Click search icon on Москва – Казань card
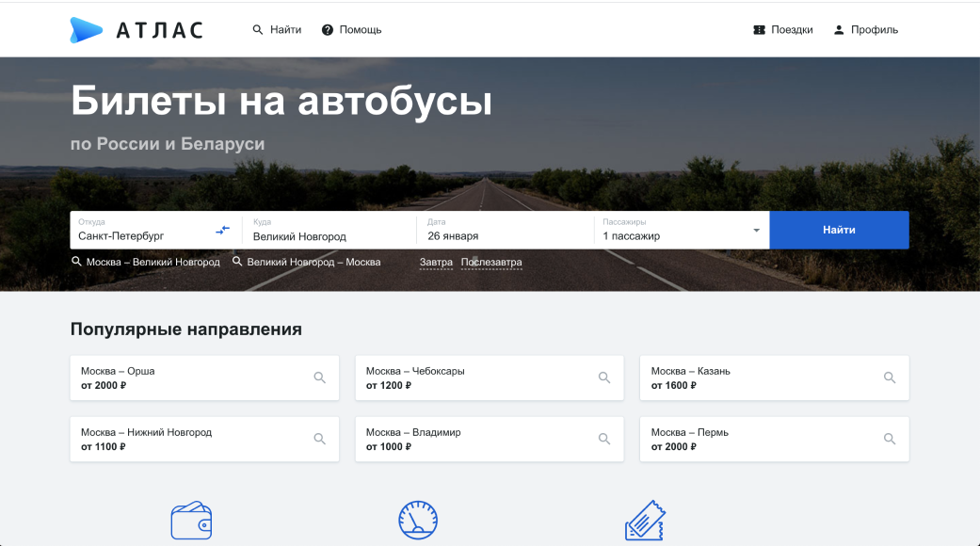The image size is (980, 546). (x=890, y=377)
